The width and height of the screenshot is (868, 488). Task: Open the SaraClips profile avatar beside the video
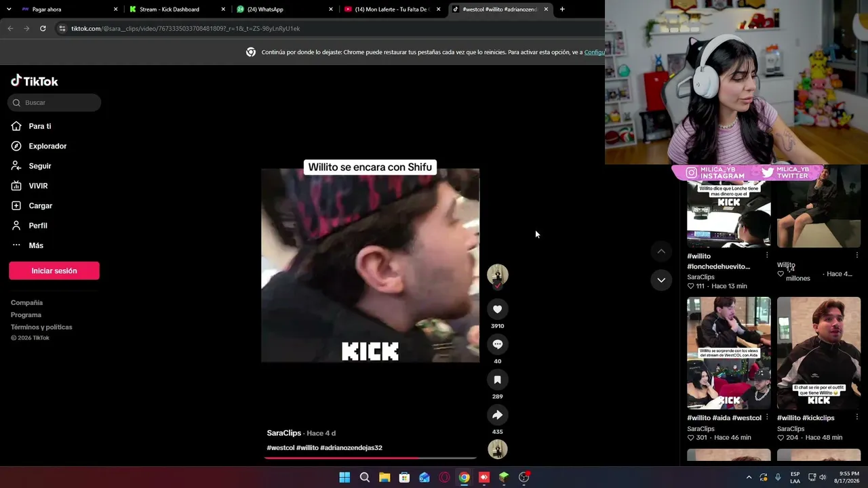(497, 274)
